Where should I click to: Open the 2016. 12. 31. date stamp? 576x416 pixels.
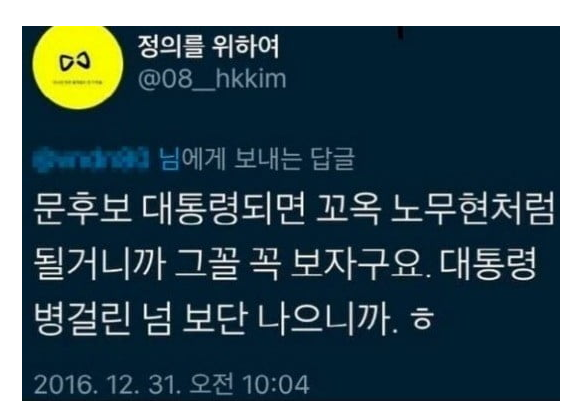click(108, 385)
